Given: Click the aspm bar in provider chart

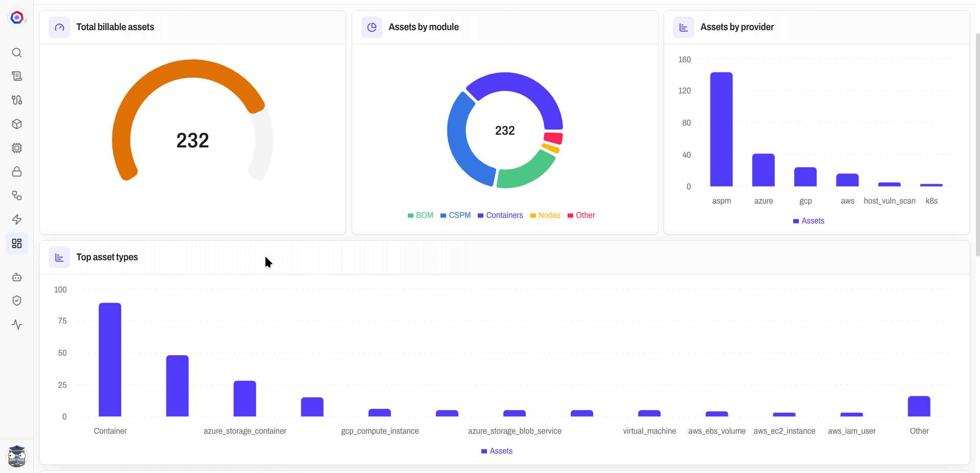Looking at the screenshot, I should [x=721, y=129].
